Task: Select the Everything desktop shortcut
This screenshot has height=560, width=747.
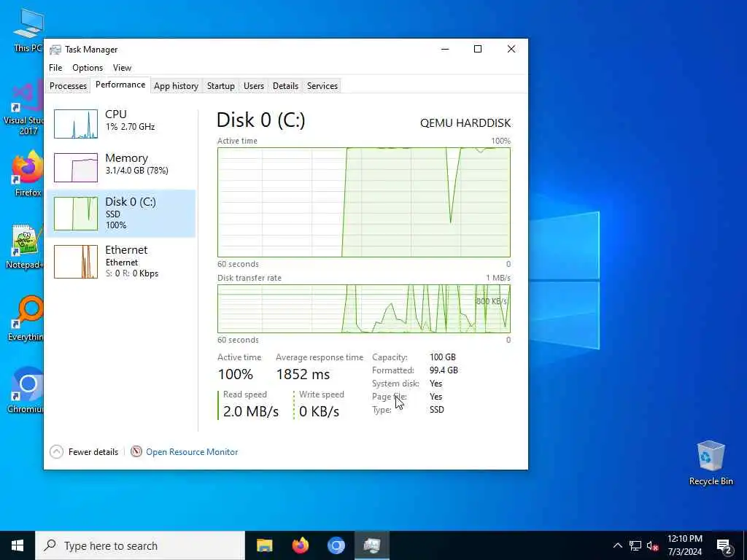Action: click(x=26, y=319)
